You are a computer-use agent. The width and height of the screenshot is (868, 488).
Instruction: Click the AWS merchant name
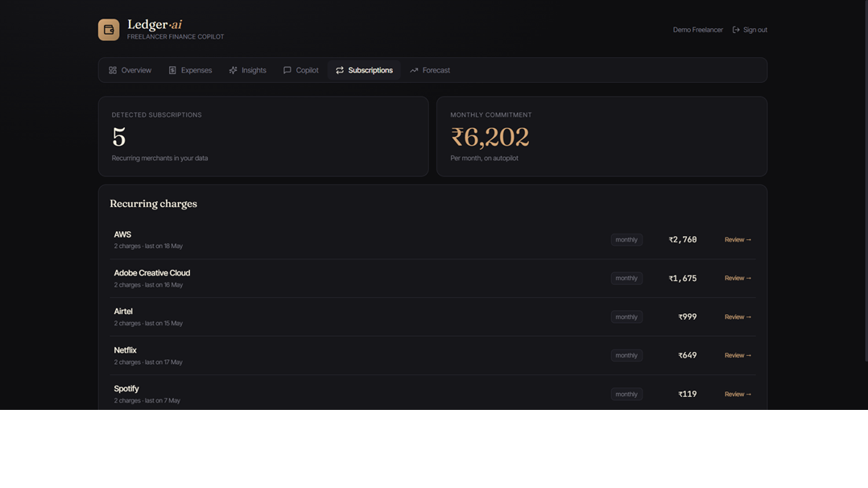tap(122, 234)
